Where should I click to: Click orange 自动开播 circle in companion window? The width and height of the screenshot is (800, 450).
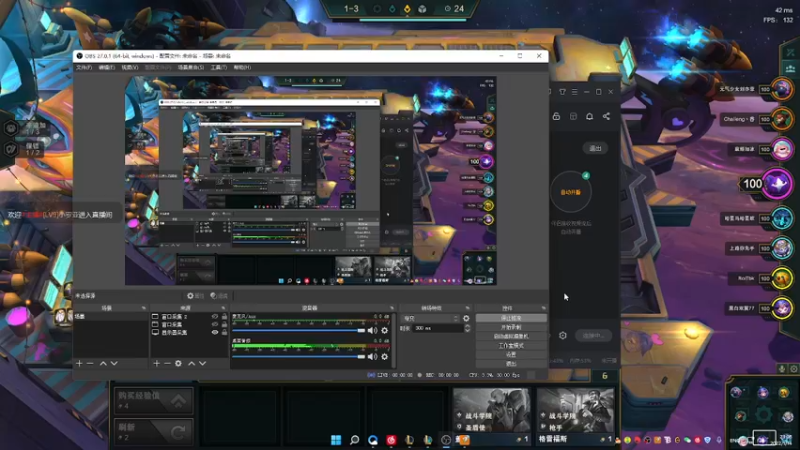(570, 192)
